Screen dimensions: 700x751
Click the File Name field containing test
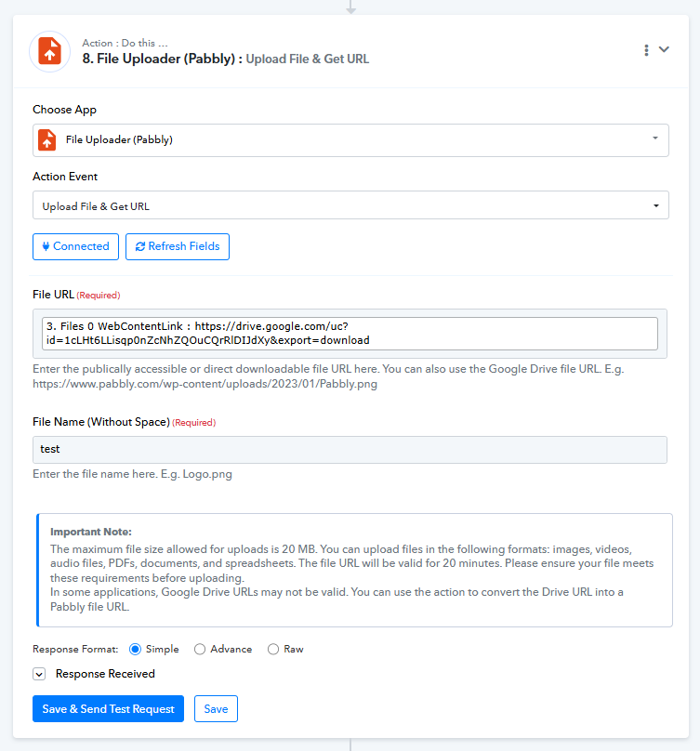350,450
